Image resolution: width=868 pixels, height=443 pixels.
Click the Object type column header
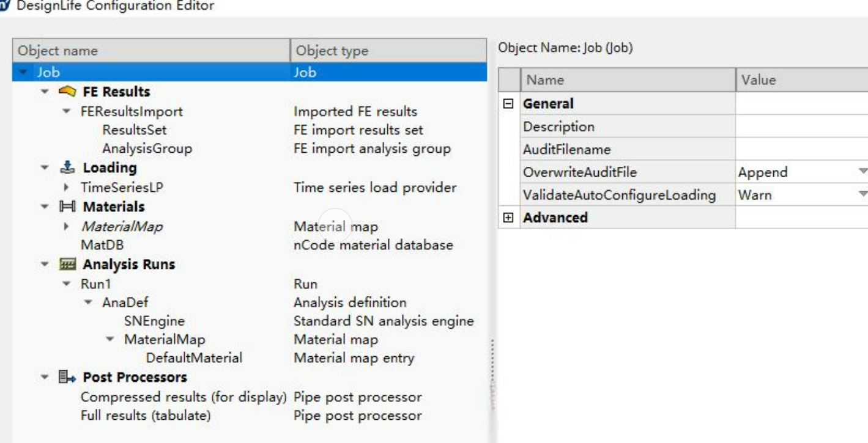point(388,51)
